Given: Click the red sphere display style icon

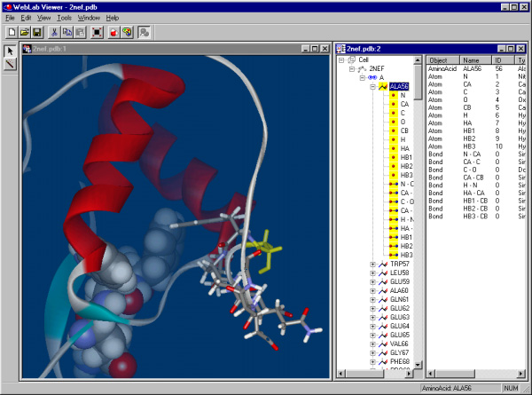Looking at the screenshot, I should pyautogui.click(x=113, y=32).
